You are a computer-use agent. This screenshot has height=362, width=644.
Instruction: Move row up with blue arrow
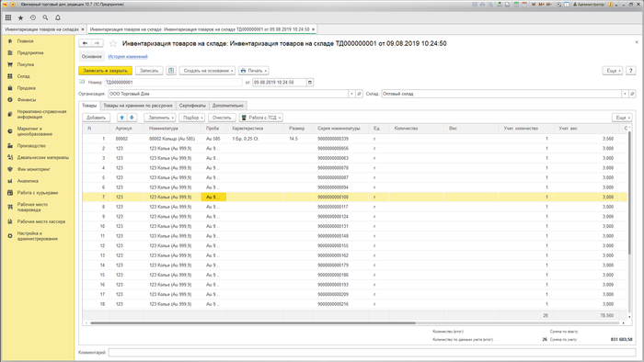click(x=121, y=118)
